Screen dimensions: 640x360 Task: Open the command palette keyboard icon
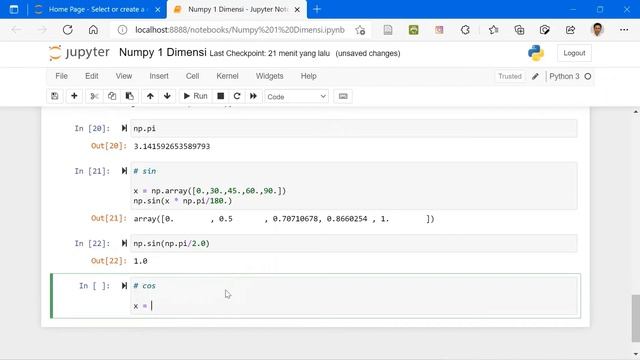(x=343, y=96)
